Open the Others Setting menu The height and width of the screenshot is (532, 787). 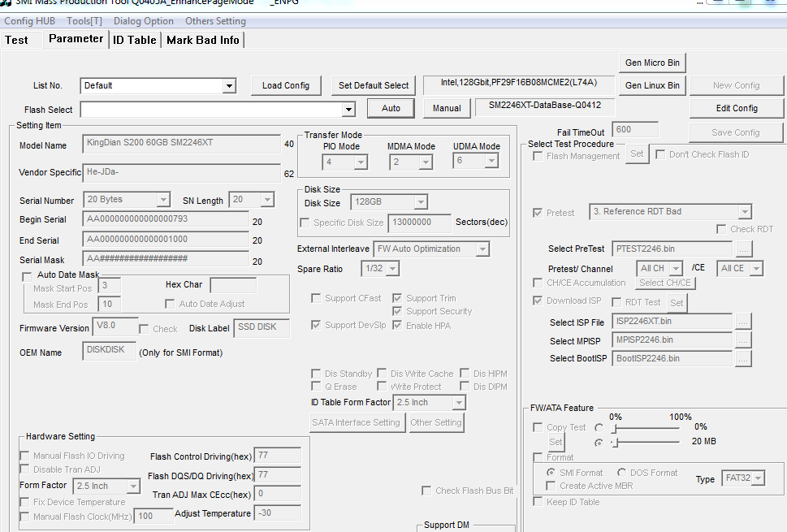[215, 21]
